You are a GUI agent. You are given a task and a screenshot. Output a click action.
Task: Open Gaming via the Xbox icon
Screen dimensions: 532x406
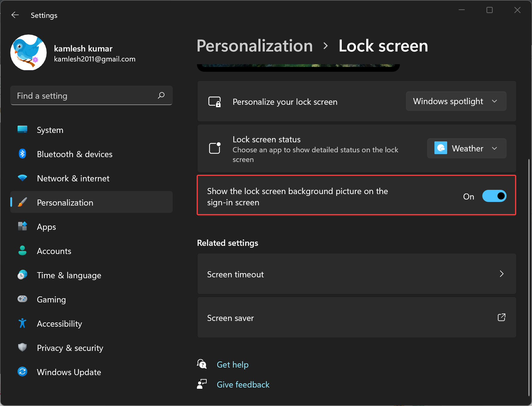[22, 299]
